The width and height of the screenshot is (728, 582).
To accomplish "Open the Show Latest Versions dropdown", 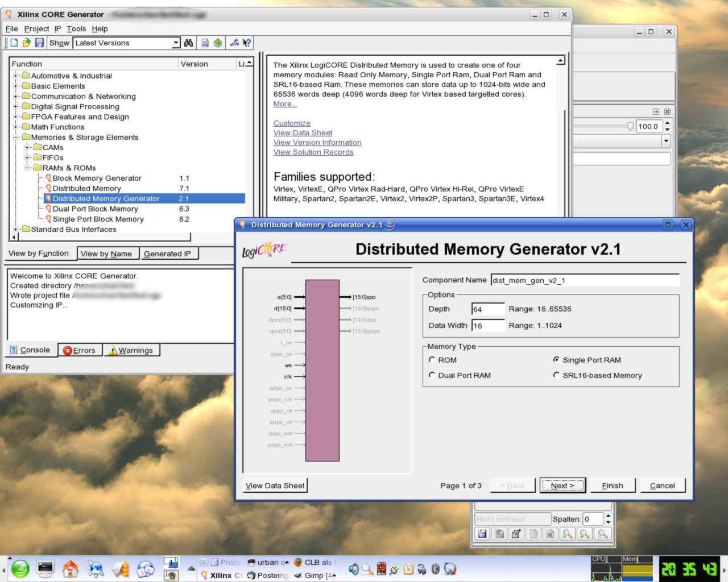I will (x=176, y=43).
